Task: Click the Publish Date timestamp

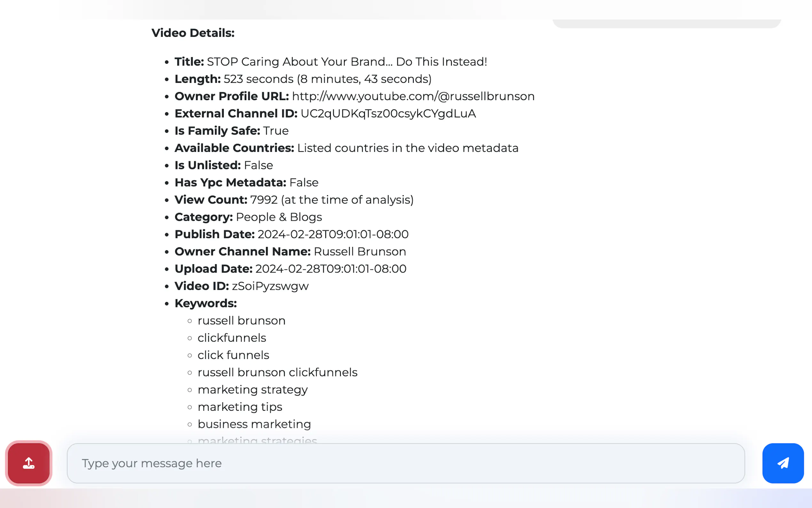Action: tap(333, 234)
